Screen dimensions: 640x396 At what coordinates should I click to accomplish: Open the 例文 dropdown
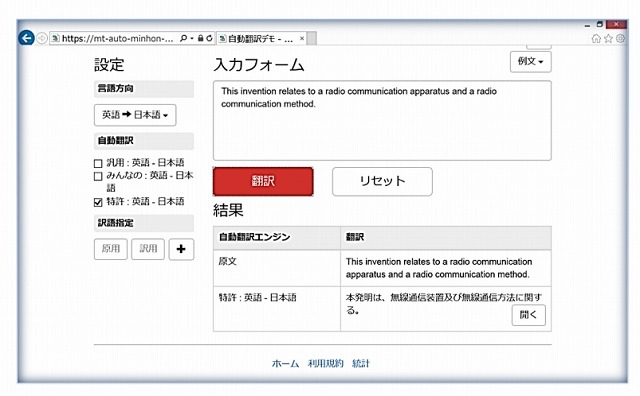pyautogui.click(x=531, y=62)
